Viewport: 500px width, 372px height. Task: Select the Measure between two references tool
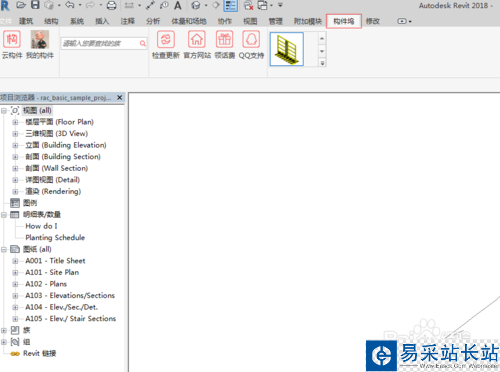pos(129,5)
